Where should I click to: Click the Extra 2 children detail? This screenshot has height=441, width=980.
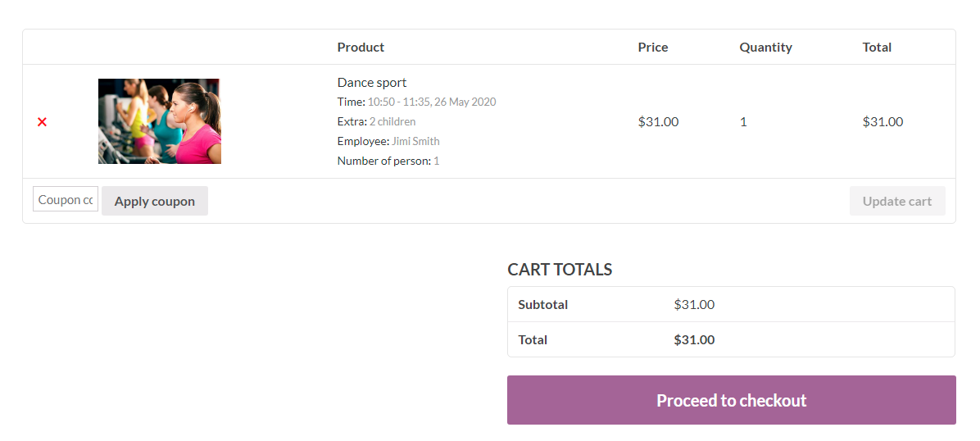tap(392, 122)
